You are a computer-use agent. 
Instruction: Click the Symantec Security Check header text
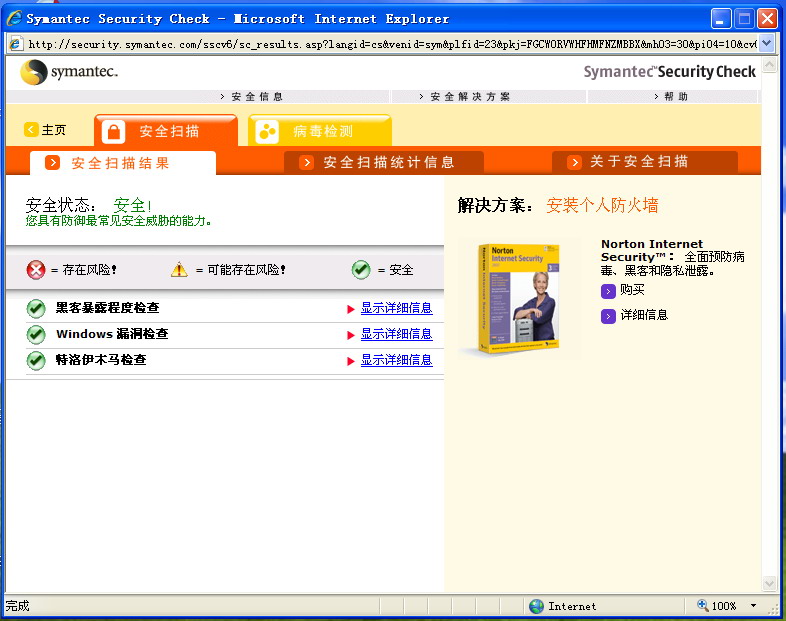coord(669,72)
